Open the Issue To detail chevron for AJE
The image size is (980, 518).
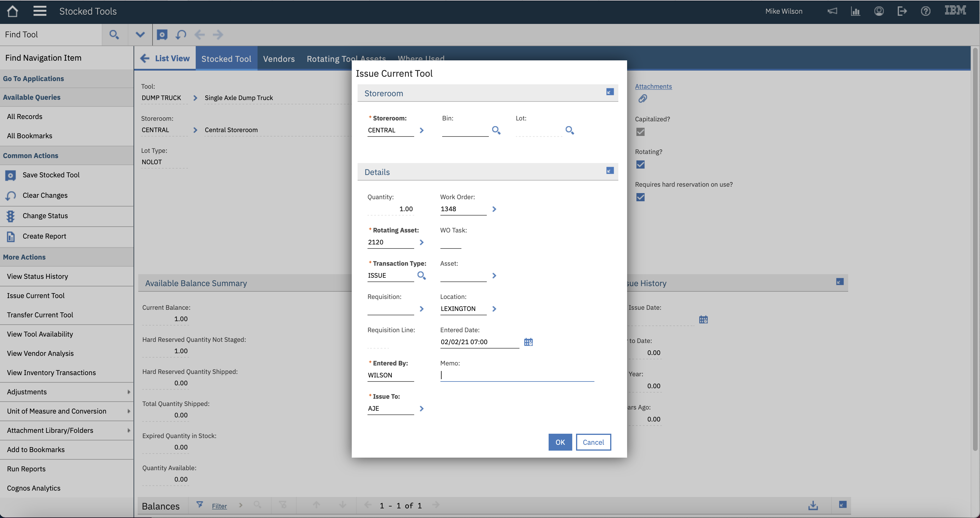click(x=421, y=408)
